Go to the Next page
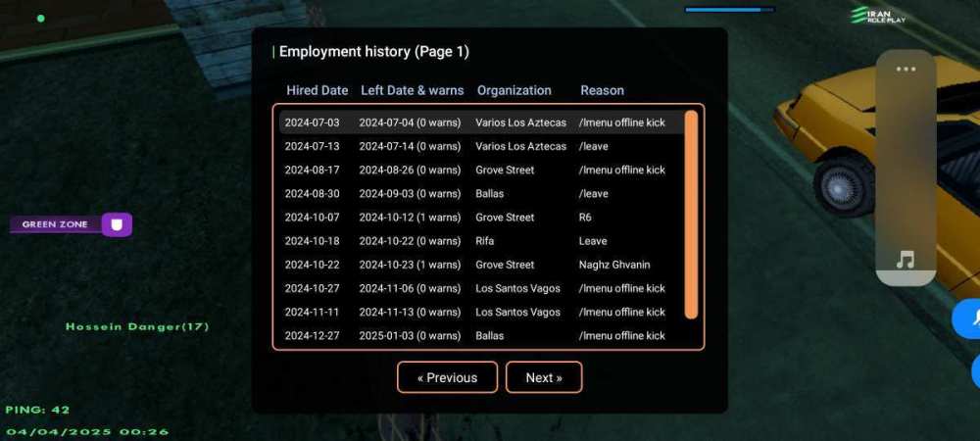Viewport: 980px width, 441px height. (544, 377)
